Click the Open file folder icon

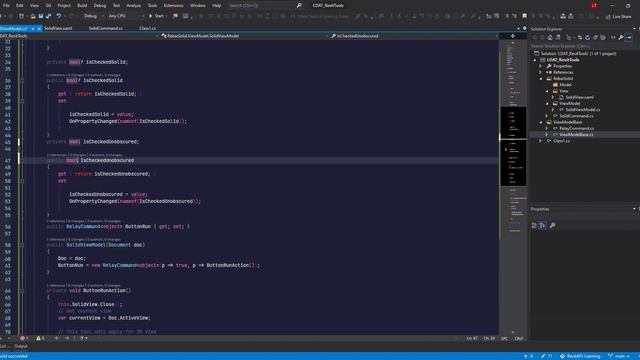coord(33,16)
